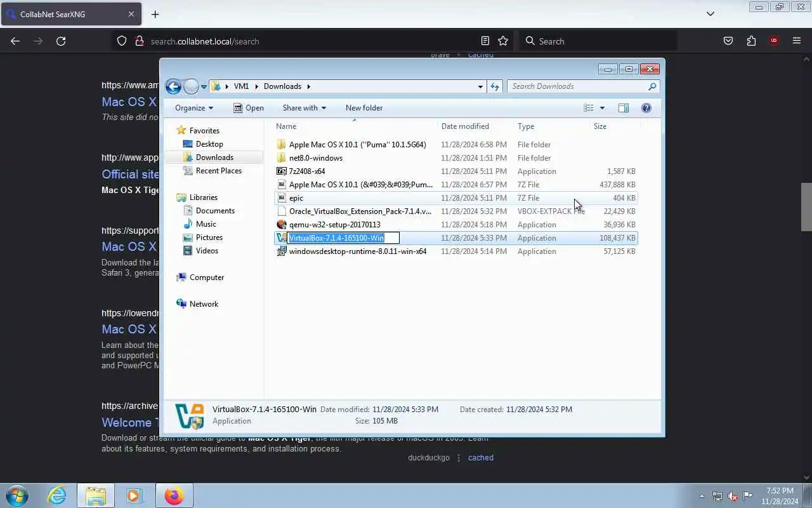Click the Firefox Search box
The height and width of the screenshot is (508, 812).
point(598,41)
